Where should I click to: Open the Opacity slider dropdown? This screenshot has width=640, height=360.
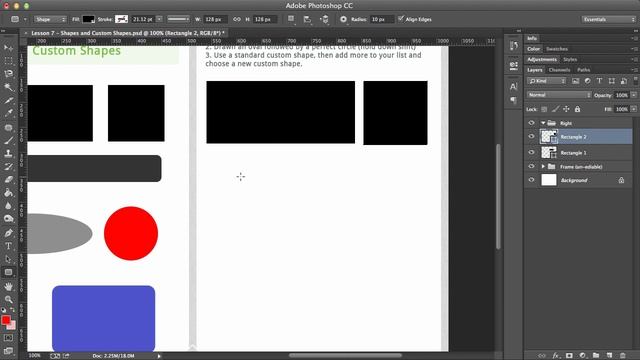pyautogui.click(x=633, y=95)
